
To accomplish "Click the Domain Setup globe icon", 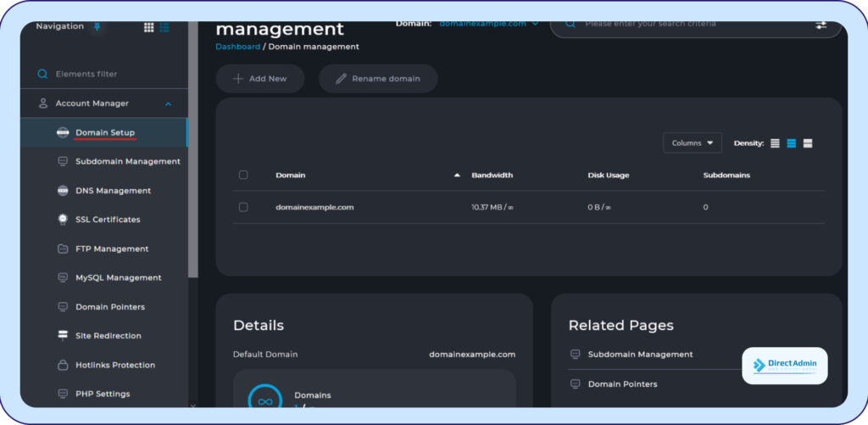I will [x=63, y=132].
